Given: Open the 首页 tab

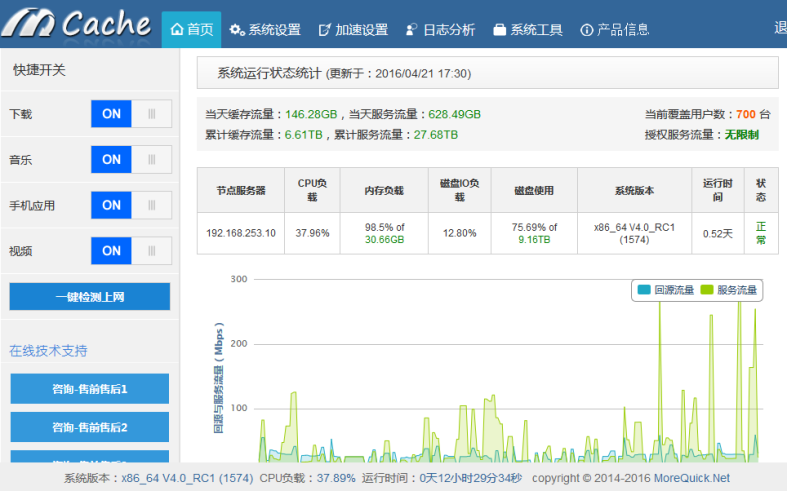Looking at the screenshot, I should (191, 30).
